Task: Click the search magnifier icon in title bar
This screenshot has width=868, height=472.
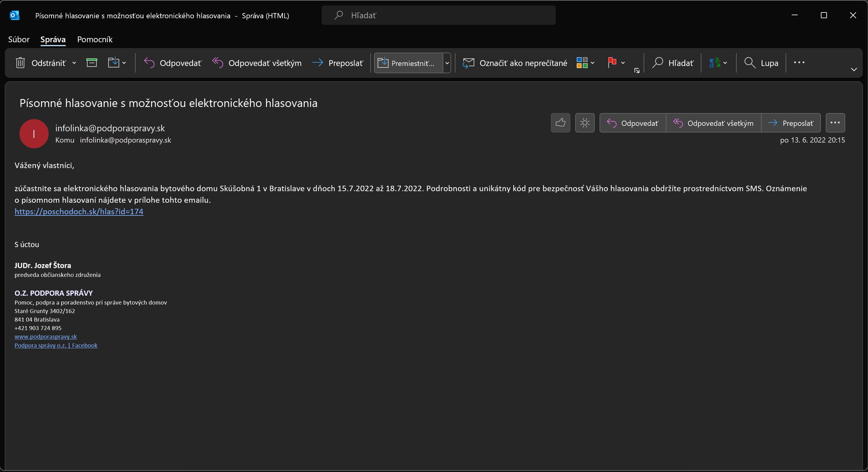Action: pos(338,15)
